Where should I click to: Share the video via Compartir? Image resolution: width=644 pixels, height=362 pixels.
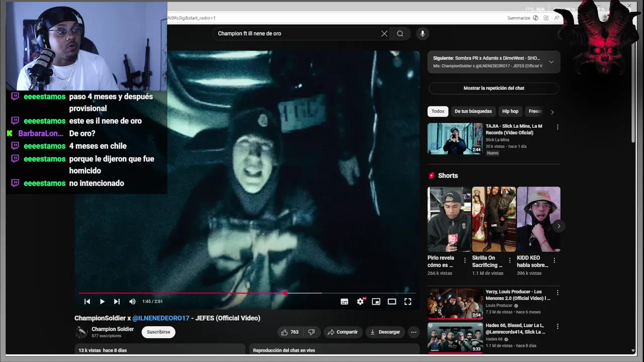click(x=343, y=332)
